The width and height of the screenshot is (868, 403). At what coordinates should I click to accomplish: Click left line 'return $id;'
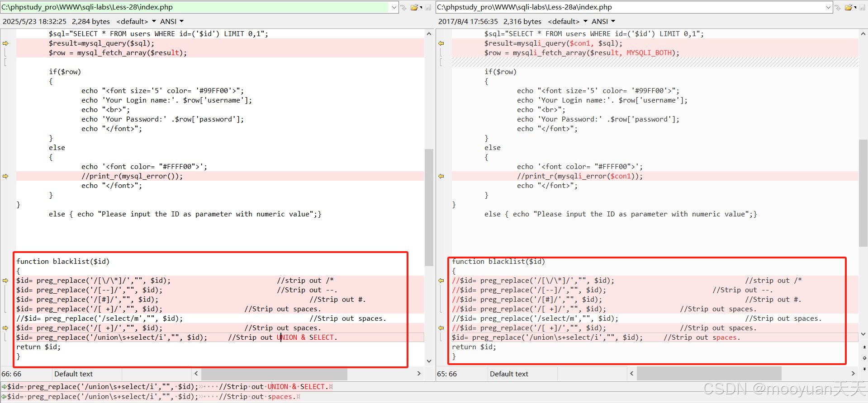(x=38, y=347)
